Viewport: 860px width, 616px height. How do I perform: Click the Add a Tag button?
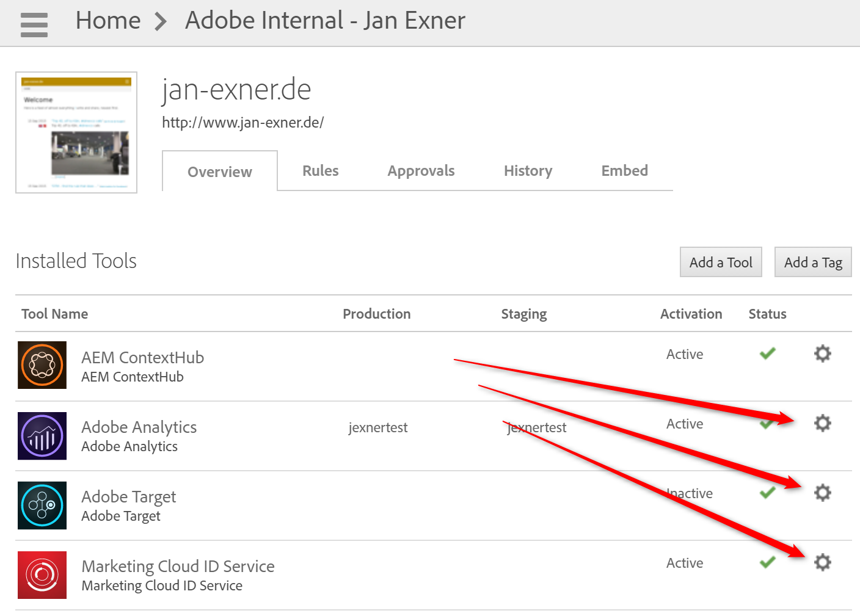[812, 263]
